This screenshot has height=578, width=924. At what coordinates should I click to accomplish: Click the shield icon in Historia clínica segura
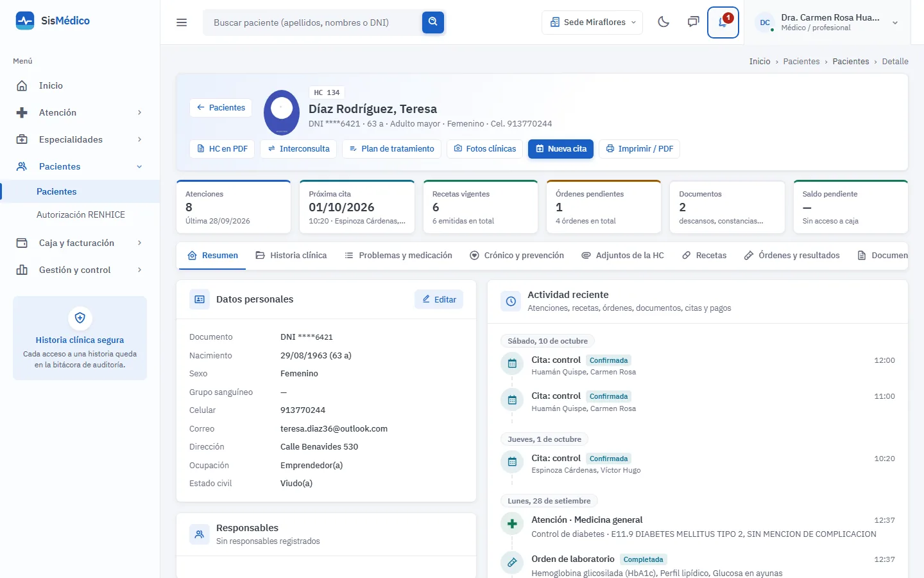[80, 318]
